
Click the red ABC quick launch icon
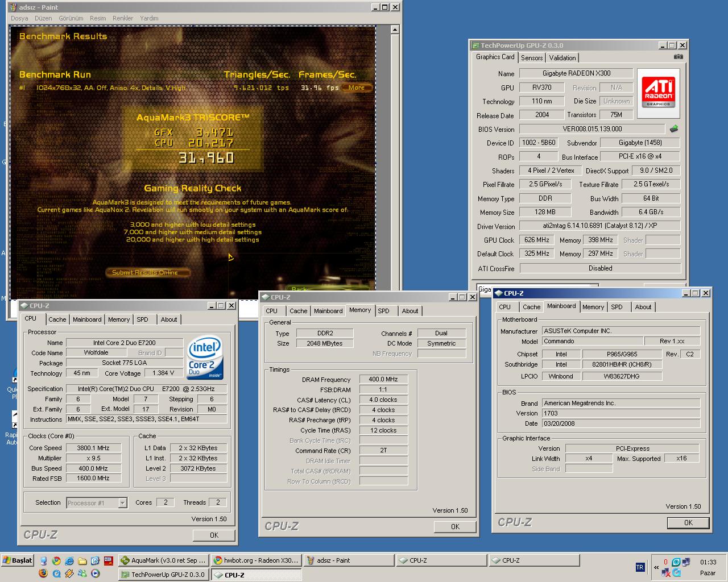109,560
